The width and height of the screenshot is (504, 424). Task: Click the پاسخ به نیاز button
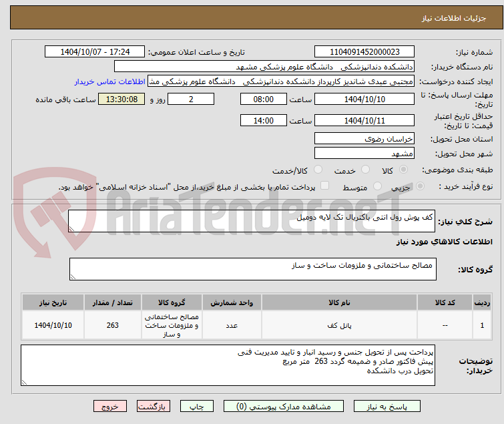(387, 407)
